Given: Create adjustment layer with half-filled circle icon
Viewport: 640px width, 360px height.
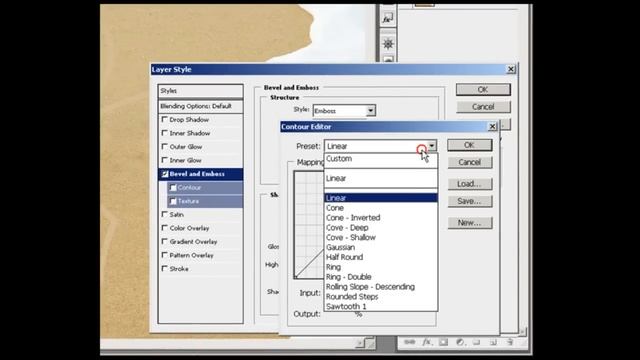Looking at the screenshot, I should (460, 342).
